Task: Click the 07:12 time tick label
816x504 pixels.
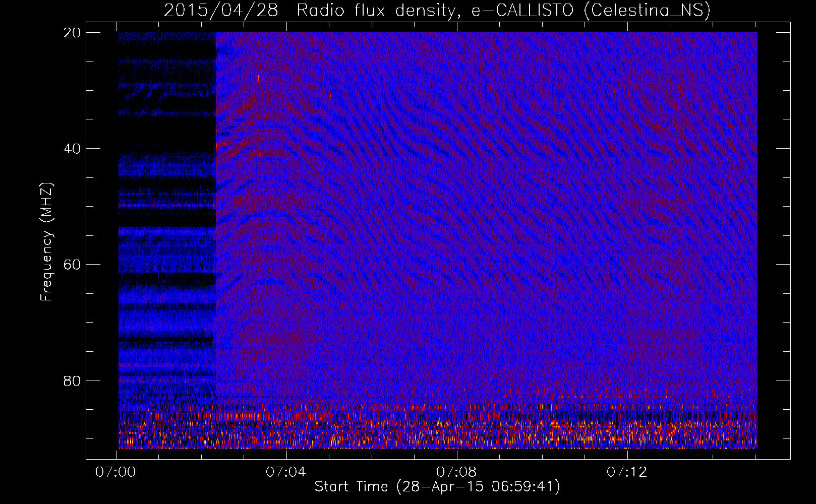Action: tap(627, 472)
